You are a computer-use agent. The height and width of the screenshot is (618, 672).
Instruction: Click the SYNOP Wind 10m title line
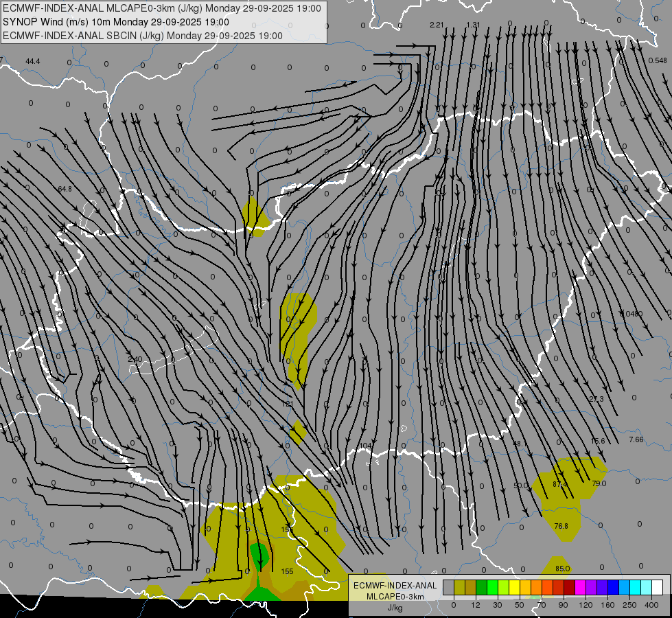click(116, 22)
